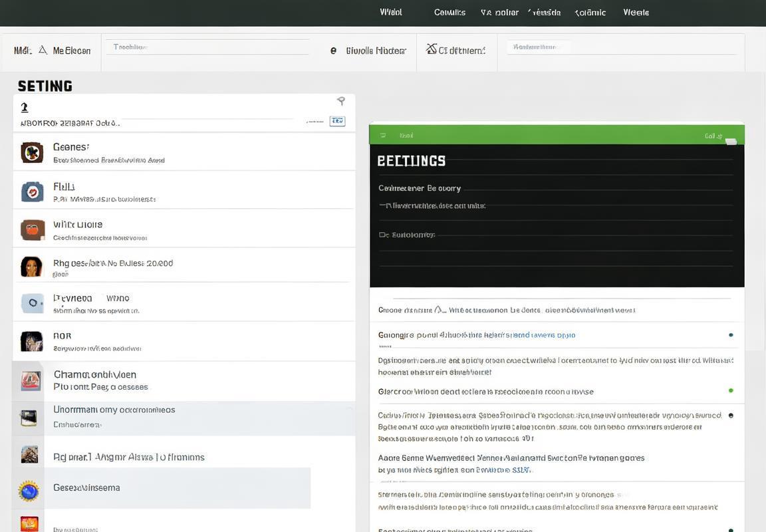Click the 'Geenes' subtitle text line
766x532 pixels.
click(x=109, y=160)
